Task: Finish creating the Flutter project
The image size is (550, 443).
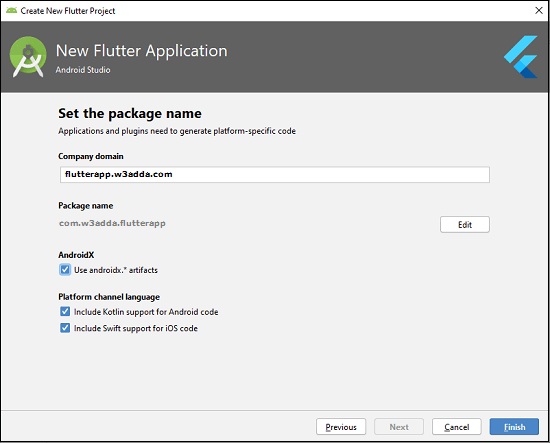Action: click(x=514, y=427)
